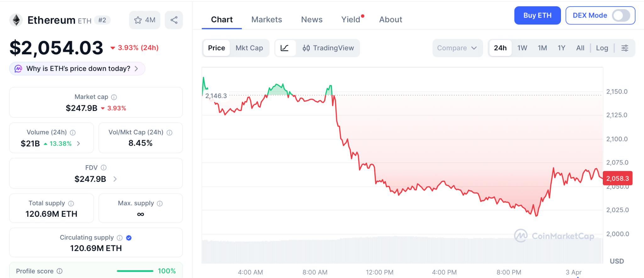Open the News tab

pos(312,19)
